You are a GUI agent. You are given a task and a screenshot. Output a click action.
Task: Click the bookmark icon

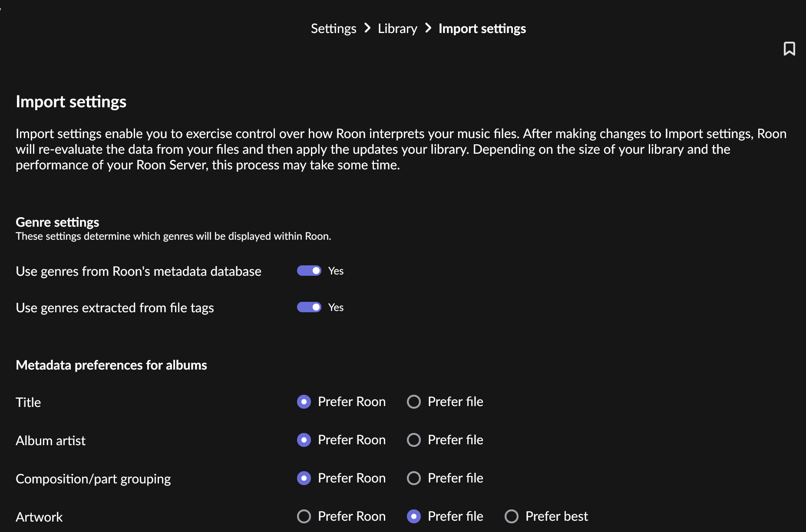coord(789,49)
